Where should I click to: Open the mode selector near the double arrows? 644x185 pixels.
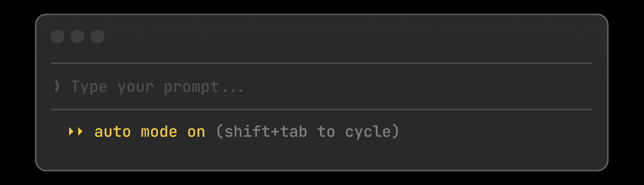click(76, 131)
